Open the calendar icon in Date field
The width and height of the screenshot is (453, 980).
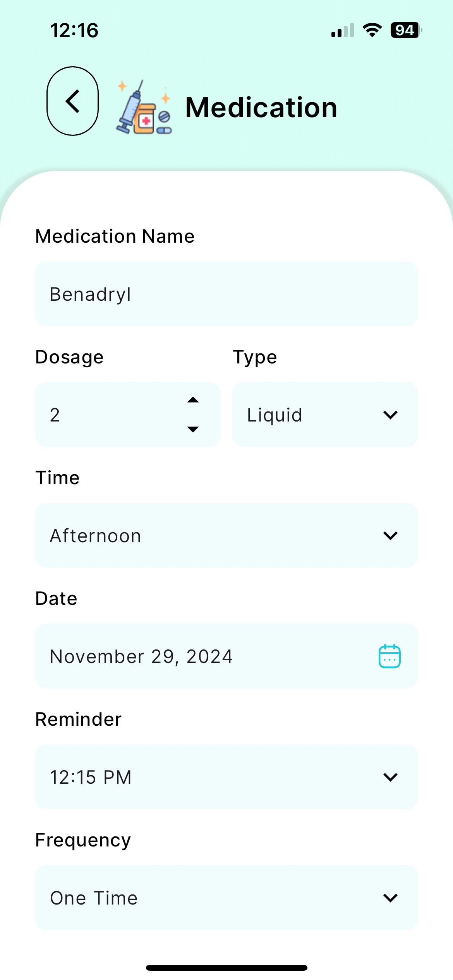(389, 656)
